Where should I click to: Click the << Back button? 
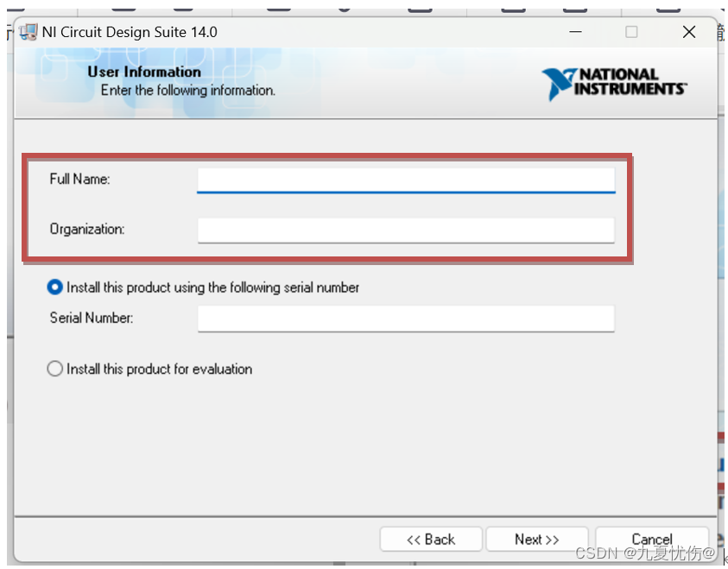431,540
